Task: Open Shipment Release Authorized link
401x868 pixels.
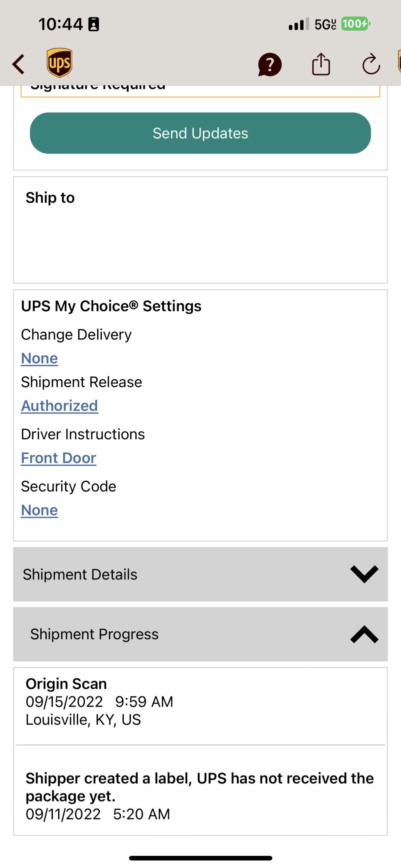Action: click(x=59, y=406)
